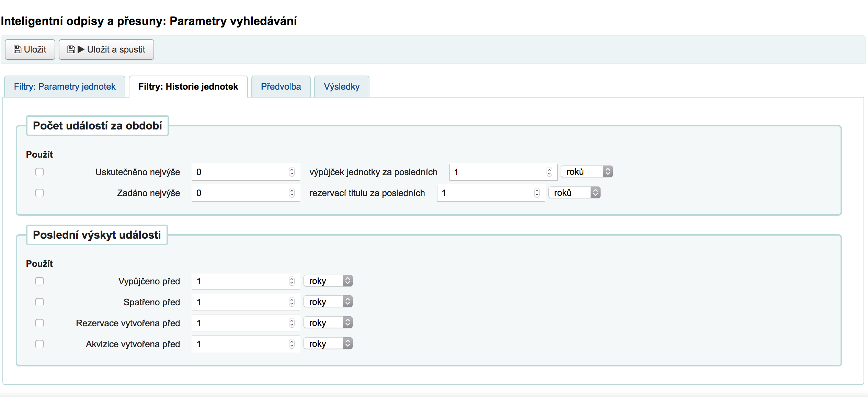
Task: Open the roků dropdown for výpůjček jednotky
Action: (587, 172)
